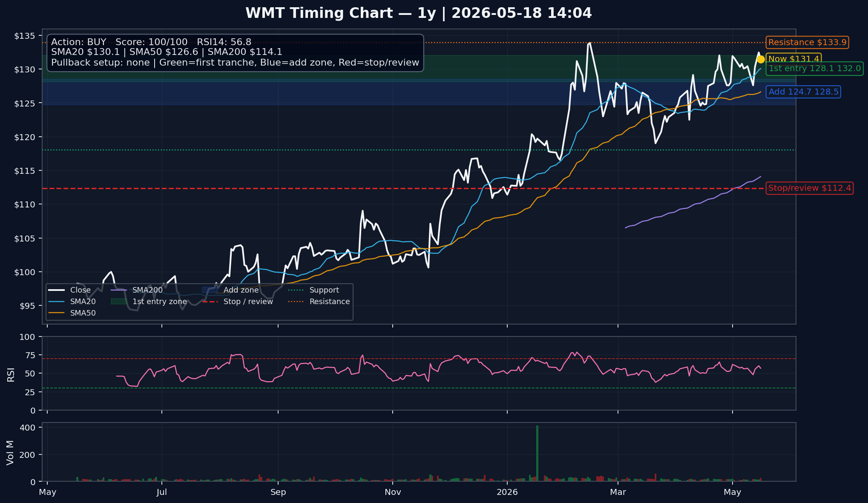The width and height of the screenshot is (868, 503).
Task: Click the 200 volume axis label
Action: coord(28,455)
